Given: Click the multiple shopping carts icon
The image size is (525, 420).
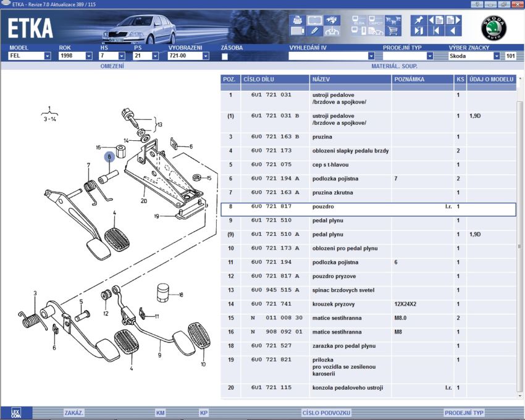Looking at the screenshot, I should [x=393, y=20].
